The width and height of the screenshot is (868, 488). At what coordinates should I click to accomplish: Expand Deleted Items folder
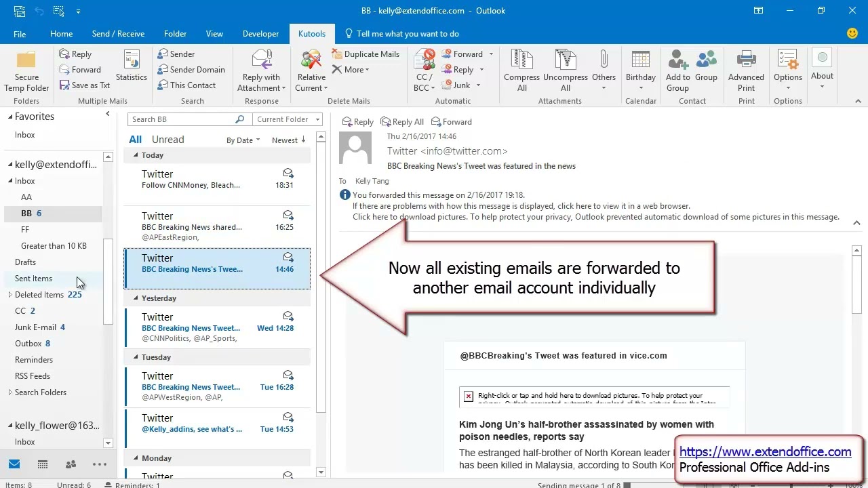[10, 295]
